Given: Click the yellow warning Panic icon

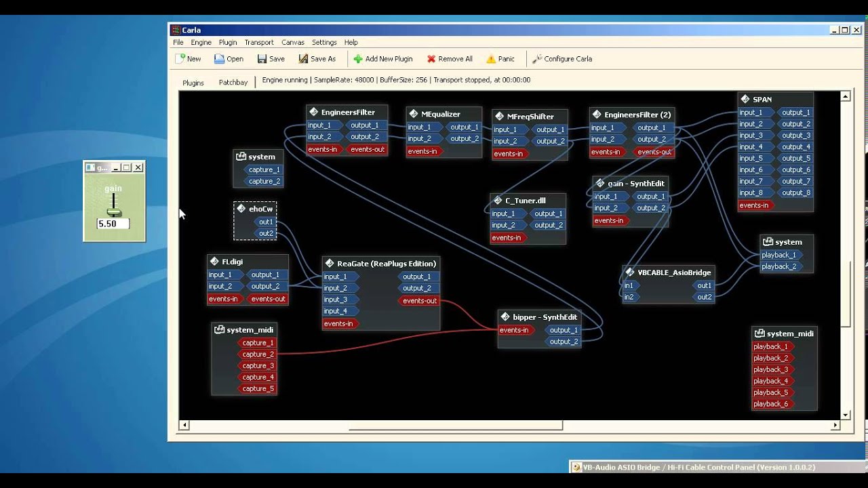Looking at the screenshot, I should [x=491, y=59].
